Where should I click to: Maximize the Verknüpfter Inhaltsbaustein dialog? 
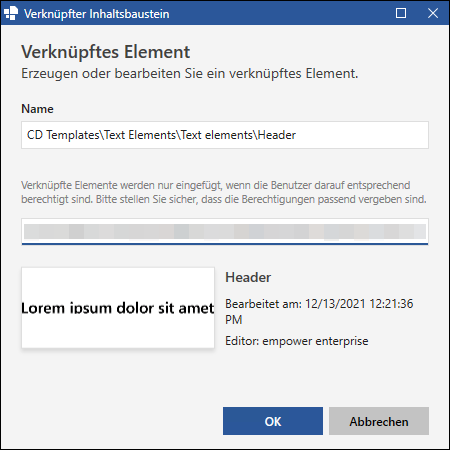pyautogui.click(x=401, y=13)
